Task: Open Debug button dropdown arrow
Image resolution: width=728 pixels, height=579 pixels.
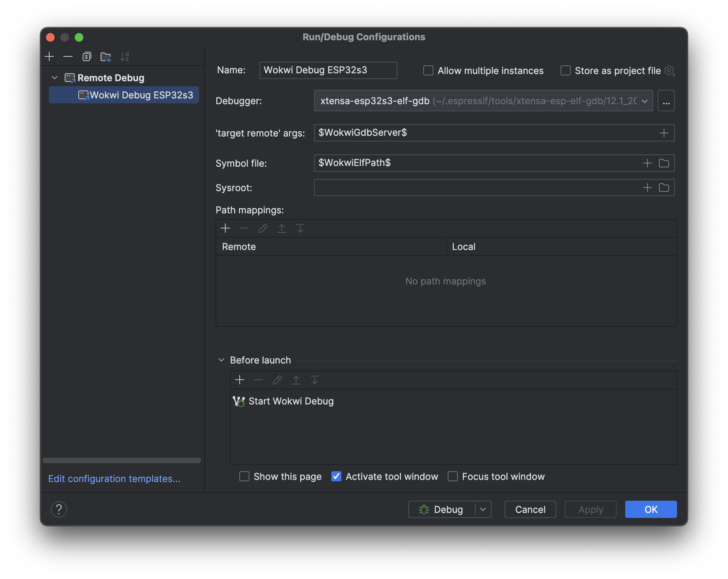Action: pyautogui.click(x=483, y=509)
